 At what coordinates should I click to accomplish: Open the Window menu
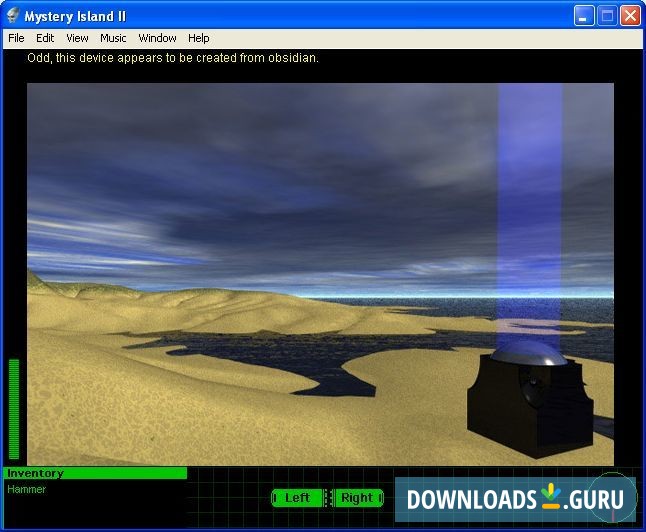pos(157,38)
